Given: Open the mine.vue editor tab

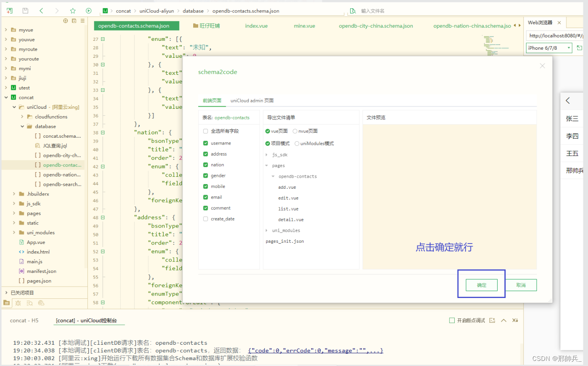Looking at the screenshot, I should (304, 26).
